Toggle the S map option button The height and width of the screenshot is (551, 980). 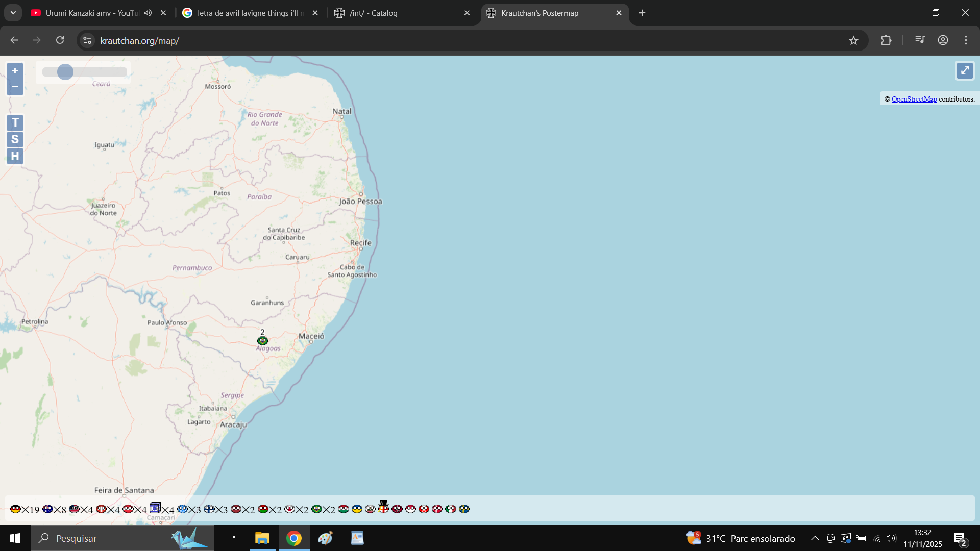(15, 139)
